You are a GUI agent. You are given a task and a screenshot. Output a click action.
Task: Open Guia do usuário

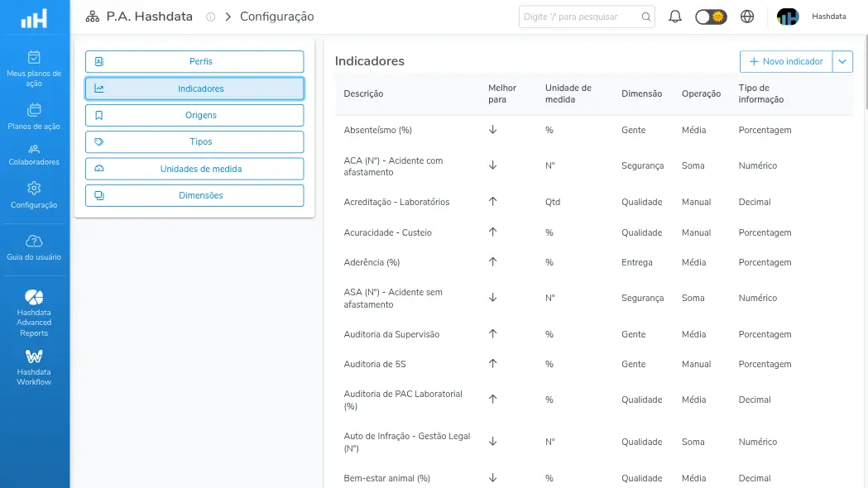pos(34,247)
